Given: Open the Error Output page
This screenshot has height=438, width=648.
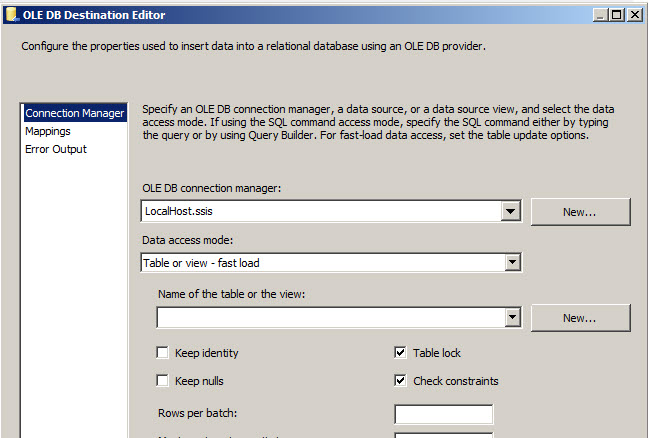Looking at the screenshot, I should (56, 149).
